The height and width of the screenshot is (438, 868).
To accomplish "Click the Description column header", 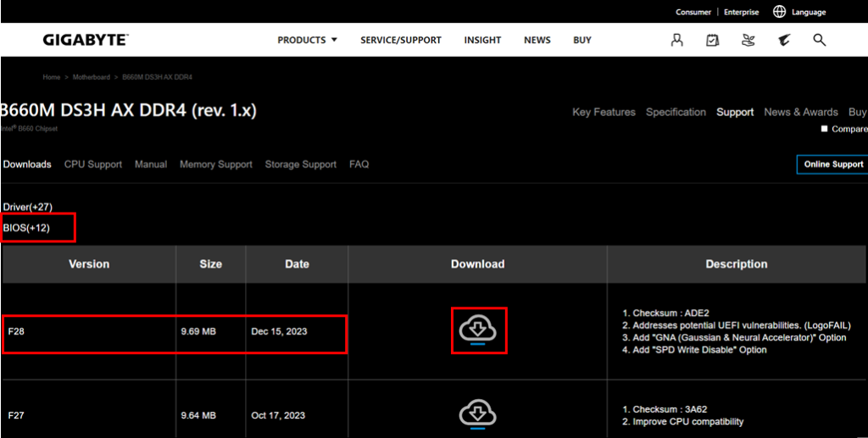I will (x=737, y=264).
